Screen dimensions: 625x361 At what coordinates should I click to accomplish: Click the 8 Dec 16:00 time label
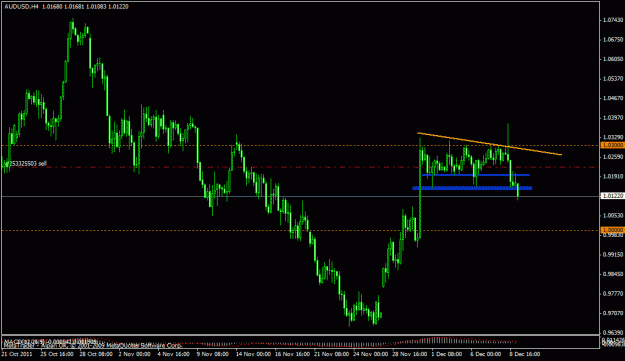525,354
